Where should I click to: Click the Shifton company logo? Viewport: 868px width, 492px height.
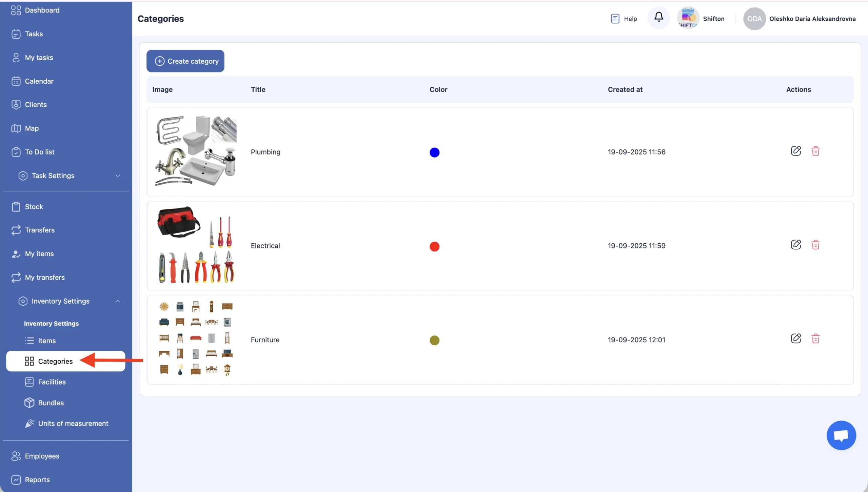click(x=688, y=18)
